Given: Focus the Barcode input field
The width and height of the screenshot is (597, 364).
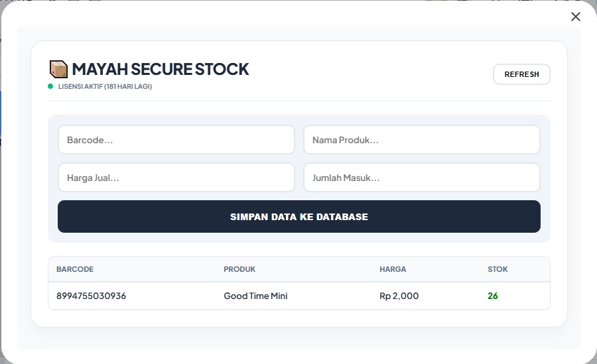Looking at the screenshot, I should click(x=176, y=140).
